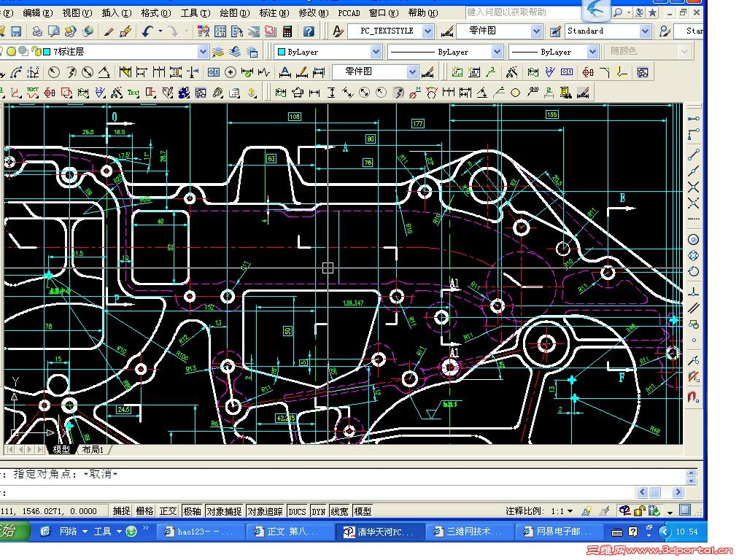The height and width of the screenshot is (560, 747).
Task: Click the Layer Previous icon
Action: [234, 52]
